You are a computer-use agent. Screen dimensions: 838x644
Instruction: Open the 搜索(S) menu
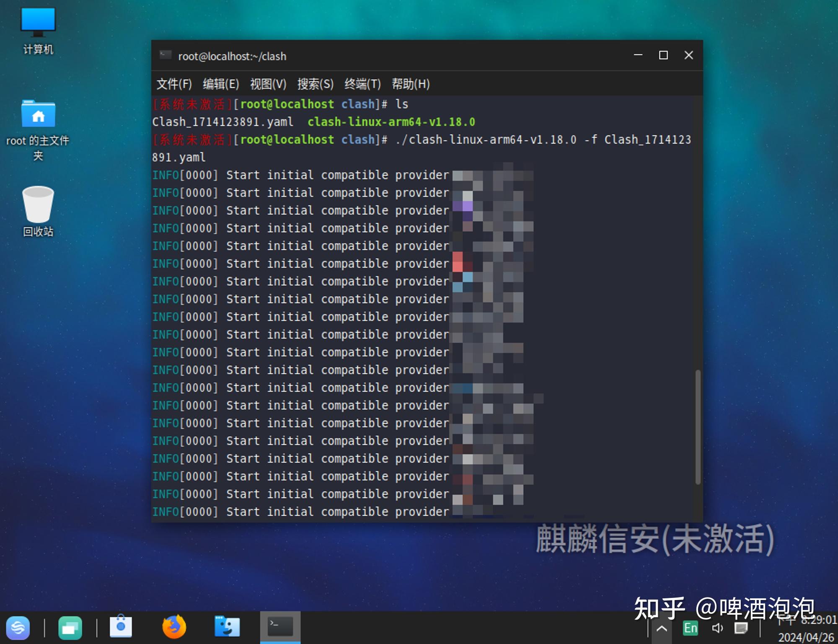point(316,84)
